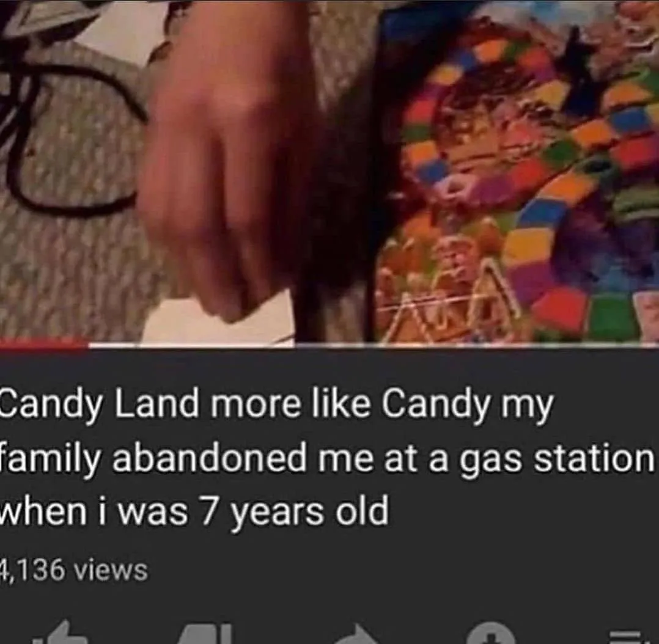Tap the thumbs-down dislike icon
Image resolution: width=659 pixels, height=644 pixels.
point(206,634)
